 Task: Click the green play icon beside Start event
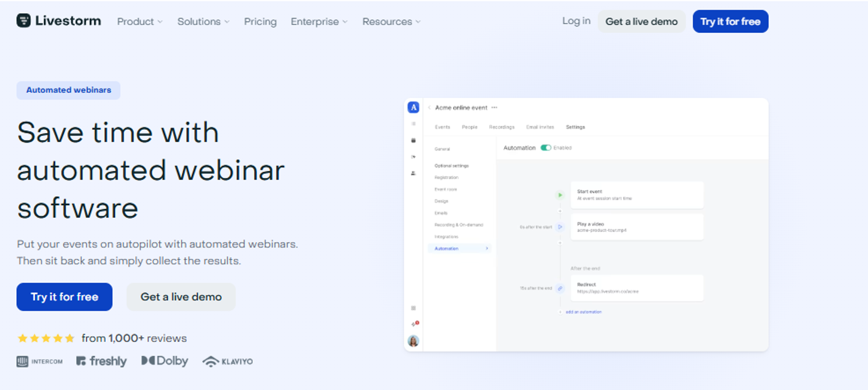click(560, 195)
